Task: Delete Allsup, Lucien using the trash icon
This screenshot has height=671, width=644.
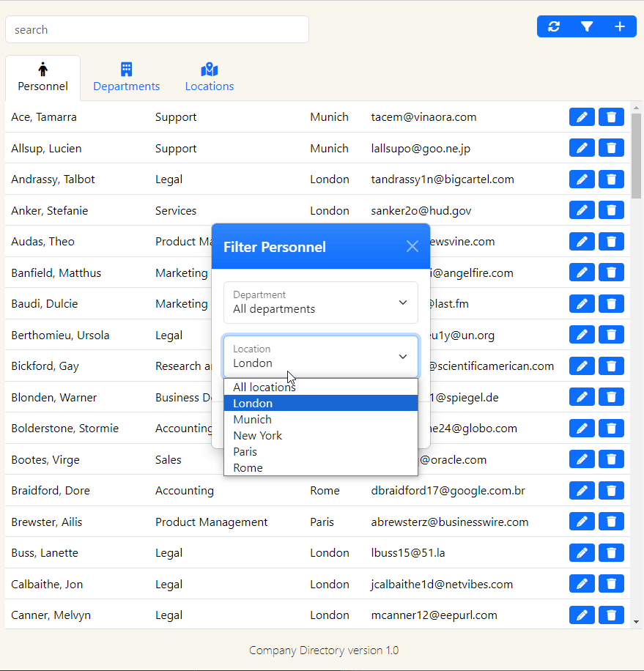Action: pos(611,147)
